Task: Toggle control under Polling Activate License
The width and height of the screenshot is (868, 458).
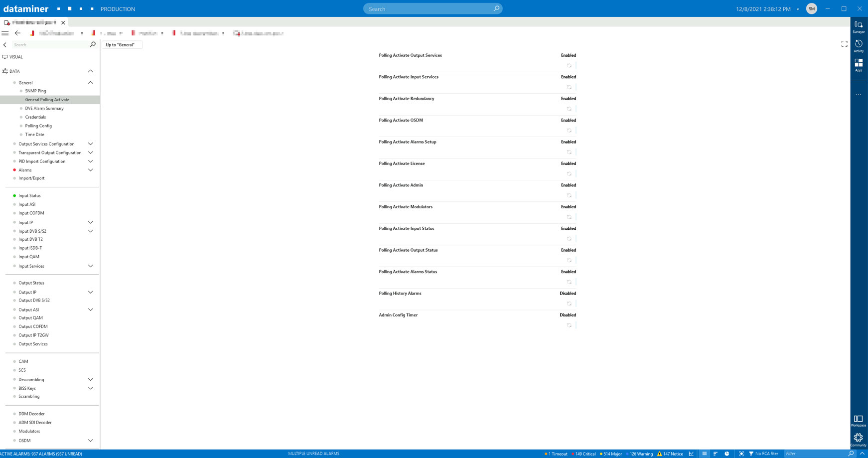Action: click(x=569, y=174)
